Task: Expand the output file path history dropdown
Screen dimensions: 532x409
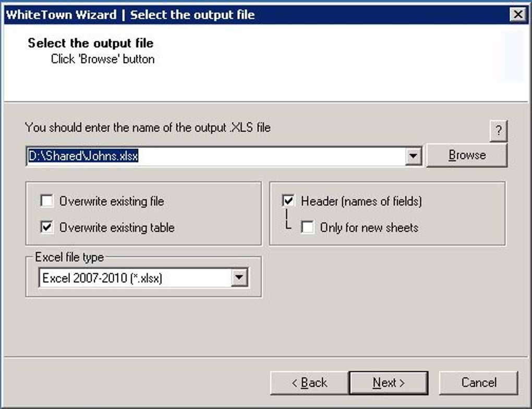Action: click(413, 156)
